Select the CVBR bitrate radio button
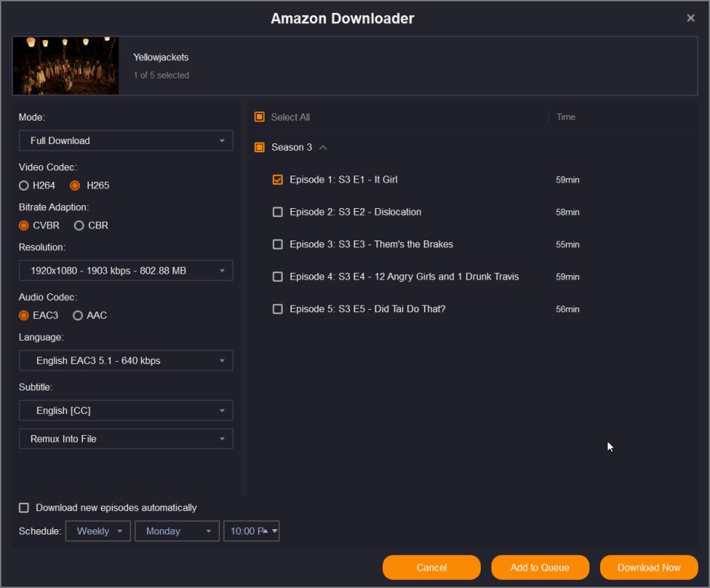Image resolution: width=710 pixels, height=588 pixels. coord(24,225)
